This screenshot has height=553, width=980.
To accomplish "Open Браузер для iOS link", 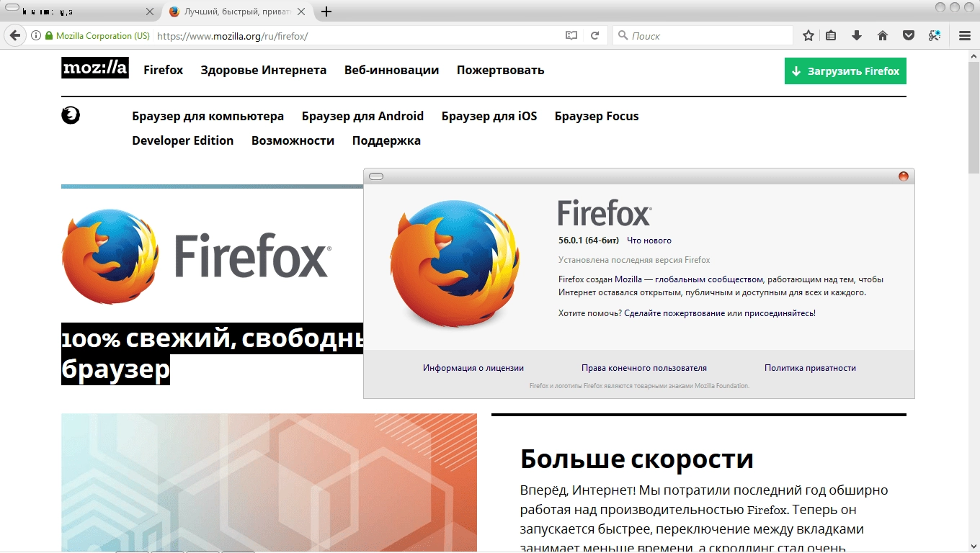I will point(489,116).
